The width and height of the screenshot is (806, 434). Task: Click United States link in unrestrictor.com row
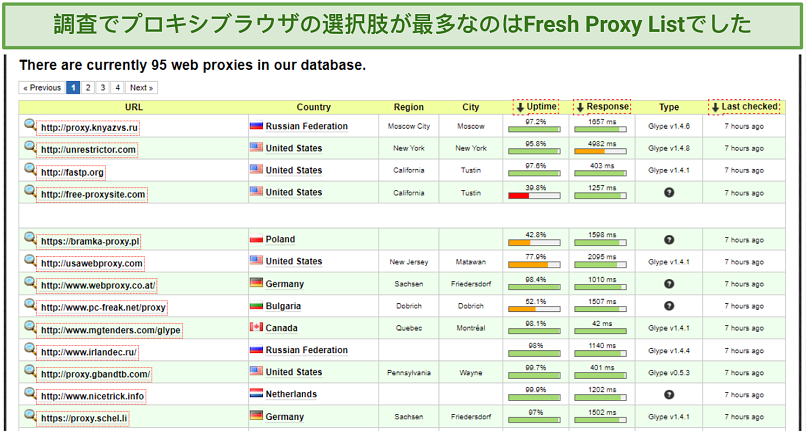tap(294, 148)
